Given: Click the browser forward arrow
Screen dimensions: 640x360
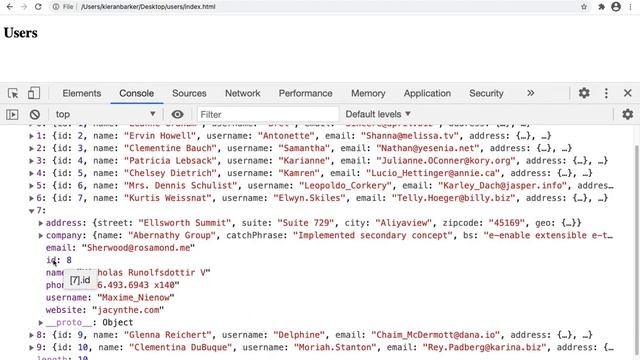Looking at the screenshot, I should (24, 7).
